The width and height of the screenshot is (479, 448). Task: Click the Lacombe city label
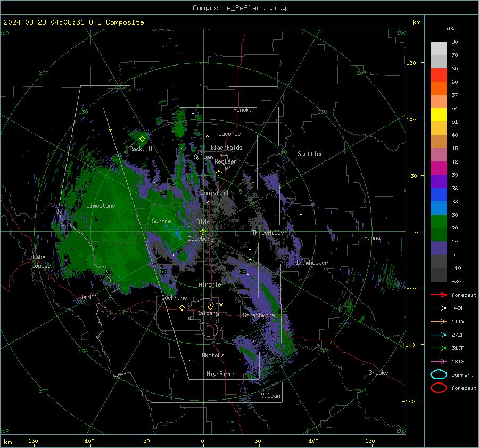[x=229, y=134]
